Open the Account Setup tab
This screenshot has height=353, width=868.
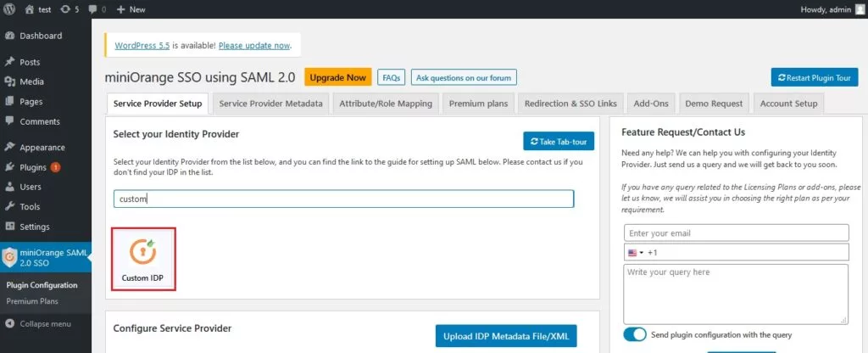789,104
